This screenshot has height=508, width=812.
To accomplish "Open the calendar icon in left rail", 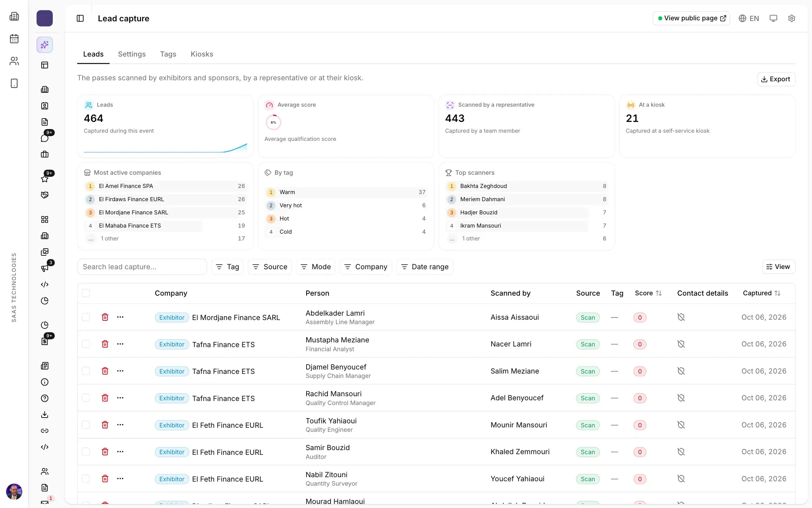I will point(14,39).
